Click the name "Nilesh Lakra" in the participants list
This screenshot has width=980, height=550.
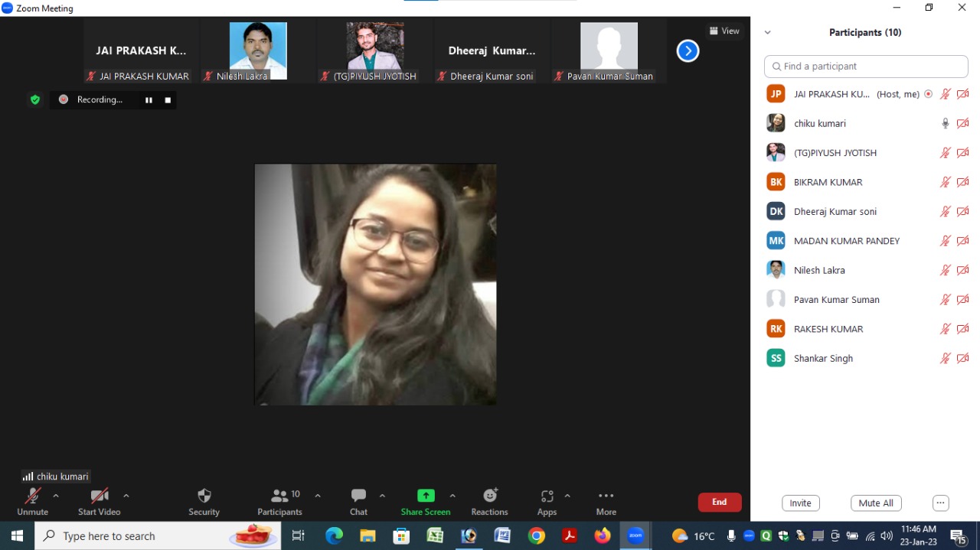click(819, 270)
